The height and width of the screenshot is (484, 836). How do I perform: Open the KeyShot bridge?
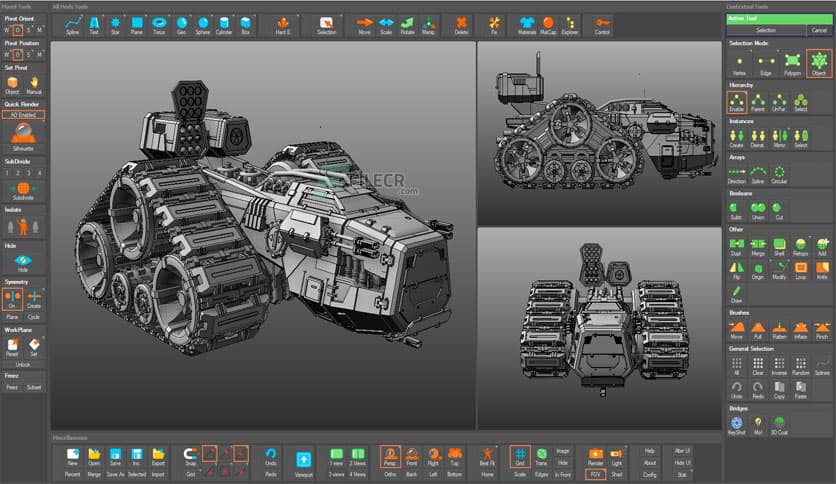point(736,426)
